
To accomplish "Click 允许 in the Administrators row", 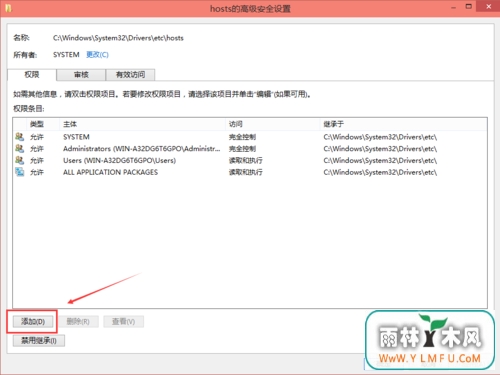I will tap(37, 149).
